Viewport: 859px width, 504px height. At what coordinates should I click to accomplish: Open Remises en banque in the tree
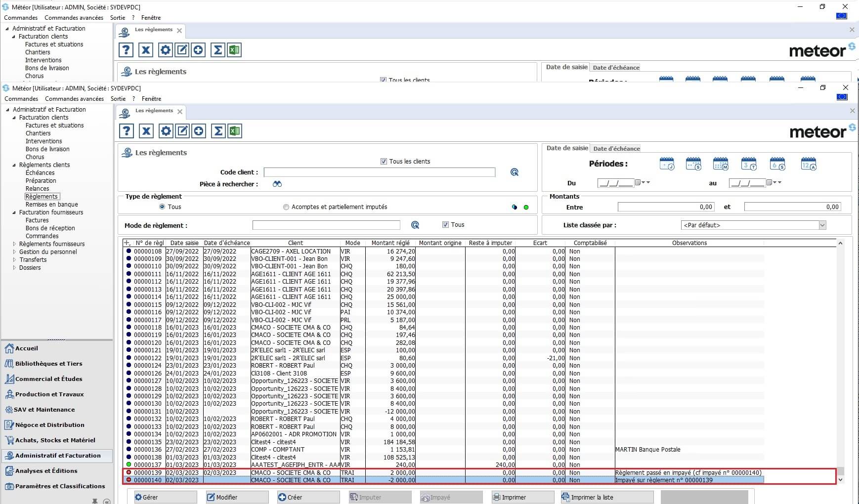tap(51, 205)
